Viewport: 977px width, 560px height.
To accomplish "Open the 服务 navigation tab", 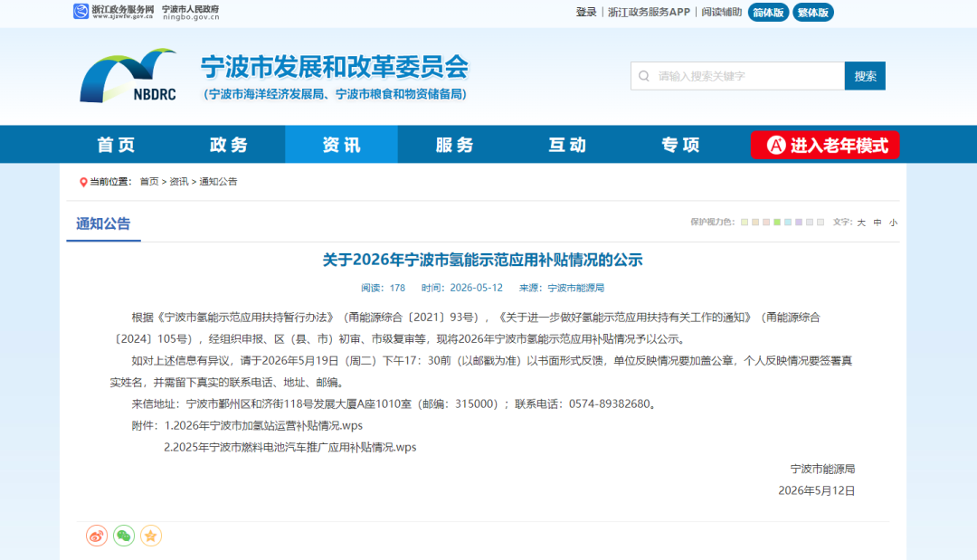I will pos(454,145).
